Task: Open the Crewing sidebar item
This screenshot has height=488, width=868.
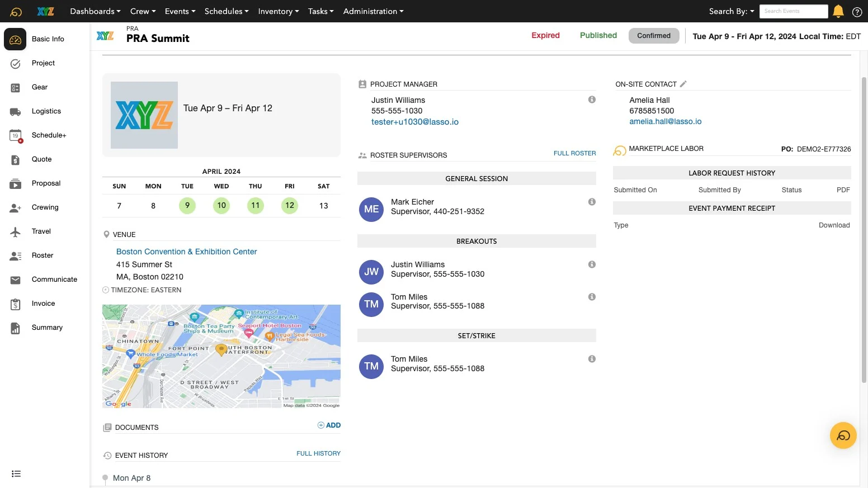Action: pos(45,207)
